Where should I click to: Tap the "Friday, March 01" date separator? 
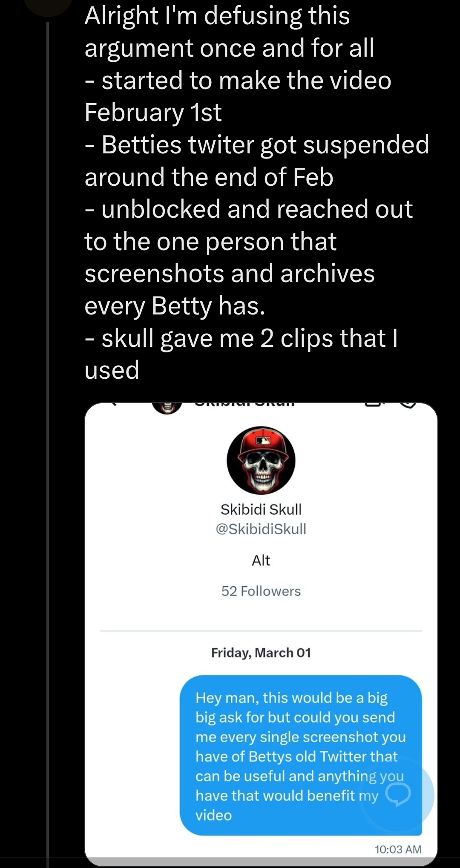(x=261, y=653)
